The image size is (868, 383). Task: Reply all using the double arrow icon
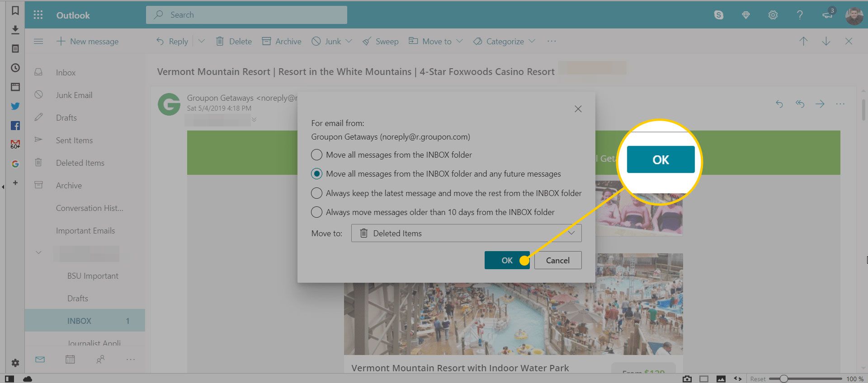[x=800, y=104]
